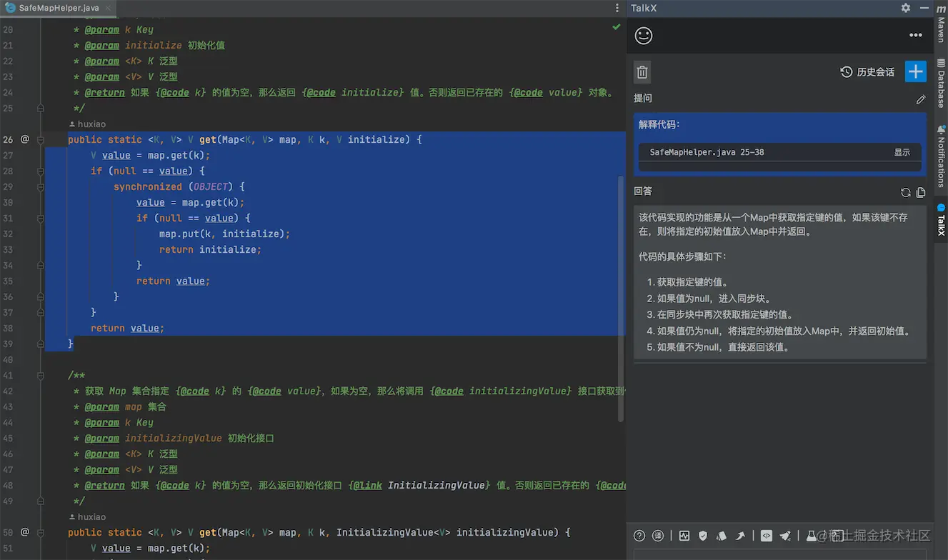Click 'map.put(k, initialize);' on line 32

[x=224, y=234]
